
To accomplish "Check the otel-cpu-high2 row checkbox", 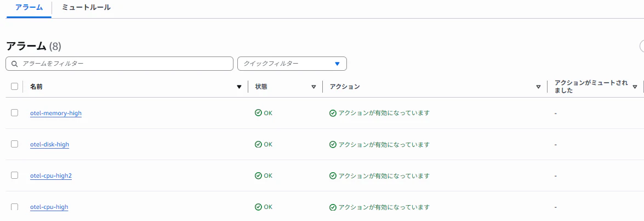I will click(14, 175).
